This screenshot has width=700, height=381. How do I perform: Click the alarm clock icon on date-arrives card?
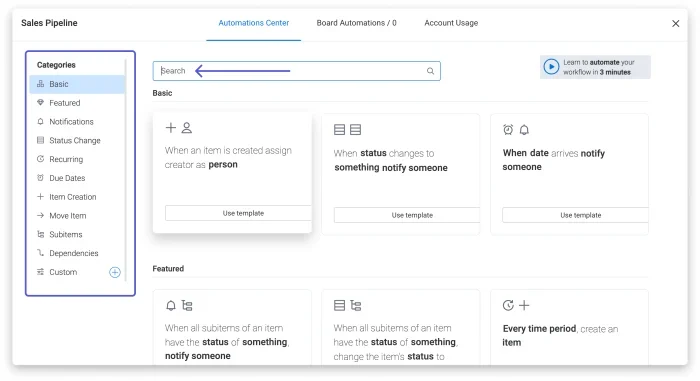[508, 130]
